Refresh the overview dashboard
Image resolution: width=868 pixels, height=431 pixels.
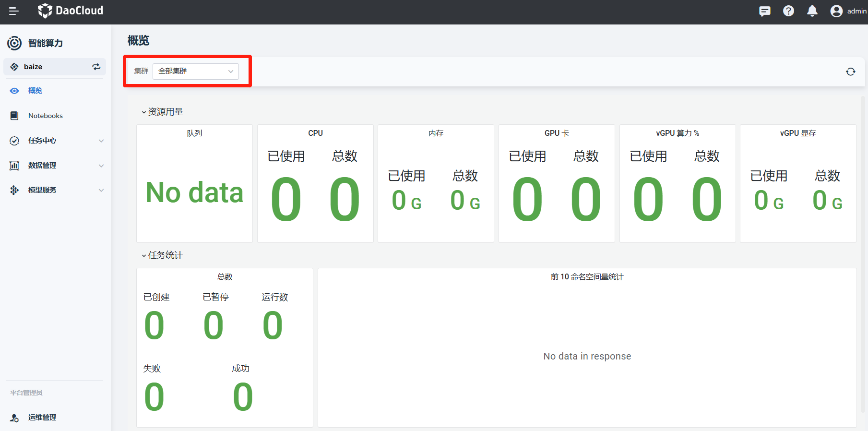(851, 72)
